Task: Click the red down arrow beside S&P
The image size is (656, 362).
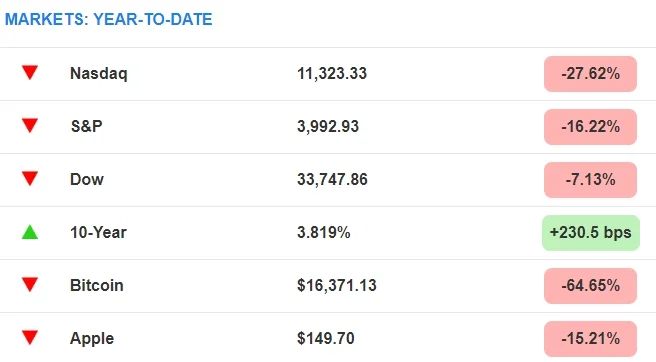Action: pyautogui.click(x=30, y=126)
